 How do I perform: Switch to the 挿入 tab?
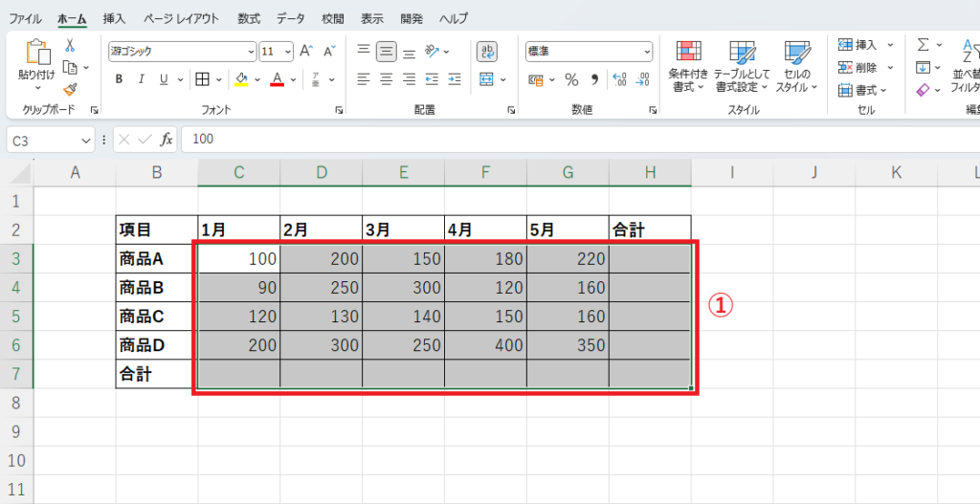click(114, 19)
